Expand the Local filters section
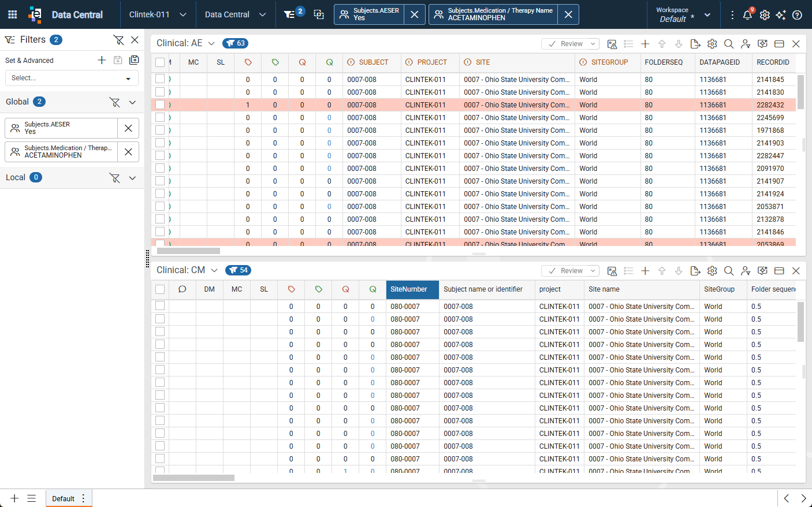 132,178
